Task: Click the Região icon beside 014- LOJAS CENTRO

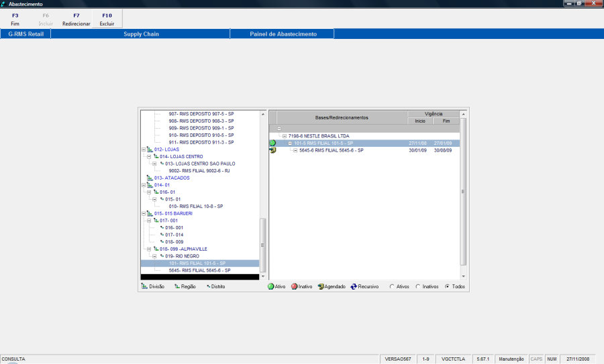Action: click(x=156, y=157)
